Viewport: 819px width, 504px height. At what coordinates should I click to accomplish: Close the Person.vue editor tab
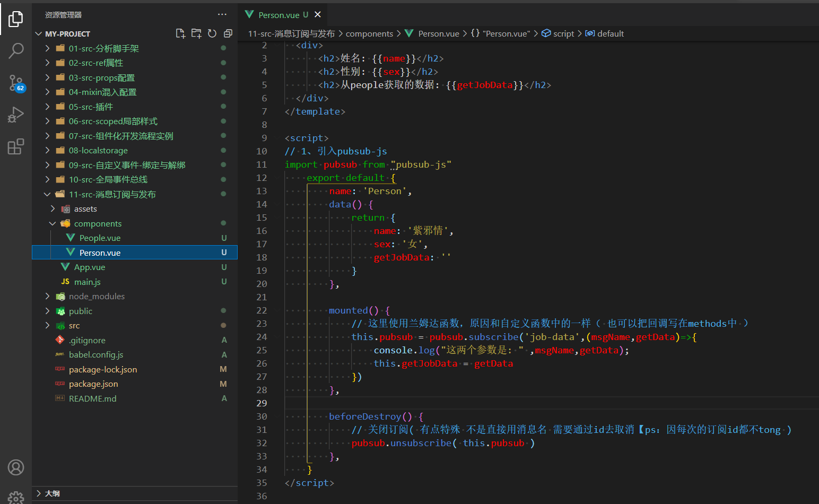(x=318, y=14)
